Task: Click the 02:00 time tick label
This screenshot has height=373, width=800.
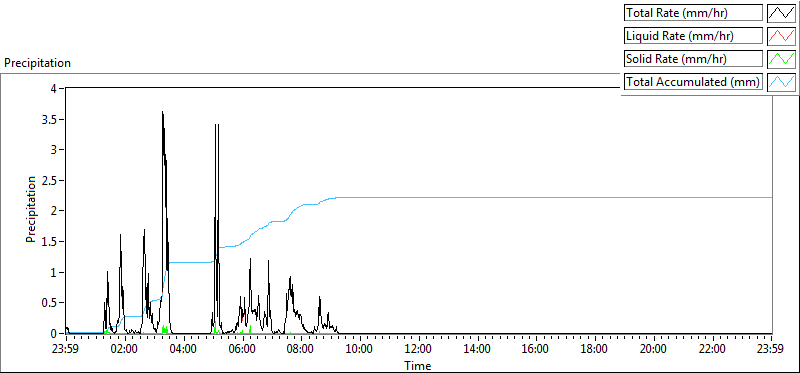Action: pyautogui.click(x=124, y=349)
